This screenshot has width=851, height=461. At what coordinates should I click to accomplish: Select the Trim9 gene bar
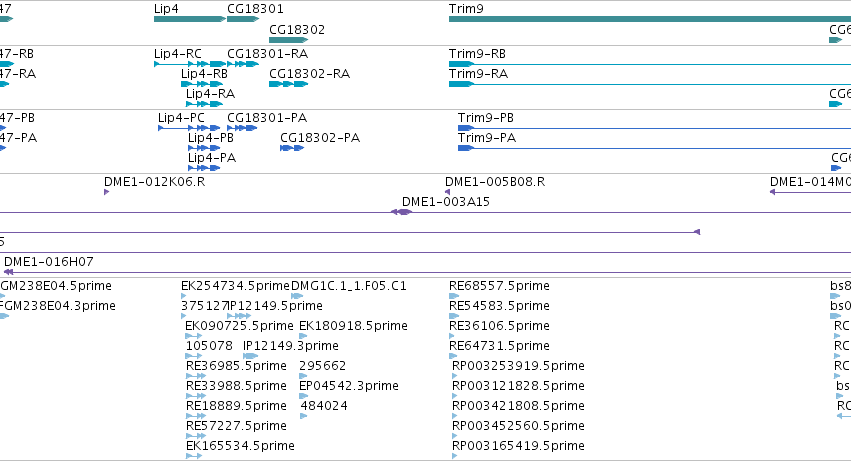(650, 19)
